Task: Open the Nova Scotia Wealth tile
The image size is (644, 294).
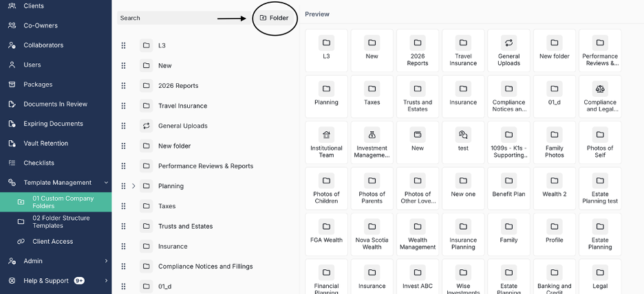Action: click(372, 234)
